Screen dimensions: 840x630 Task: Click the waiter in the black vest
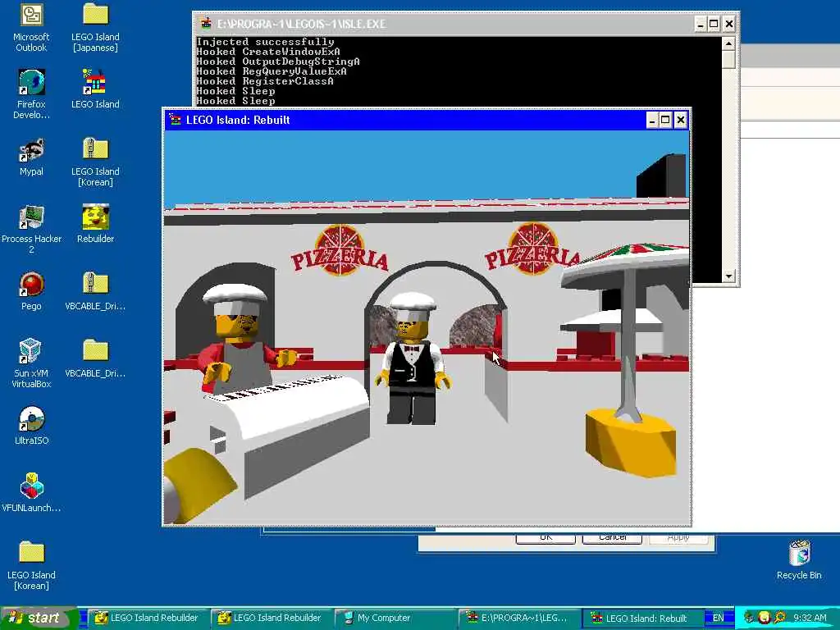(412, 359)
